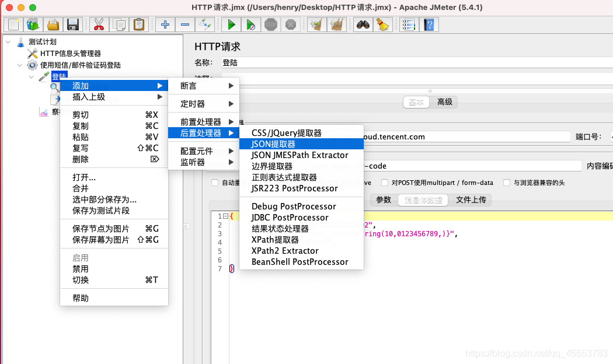Image resolution: width=613 pixels, height=364 pixels.
Task: Select the 登陆 HTTP request node
Action: pos(59,76)
